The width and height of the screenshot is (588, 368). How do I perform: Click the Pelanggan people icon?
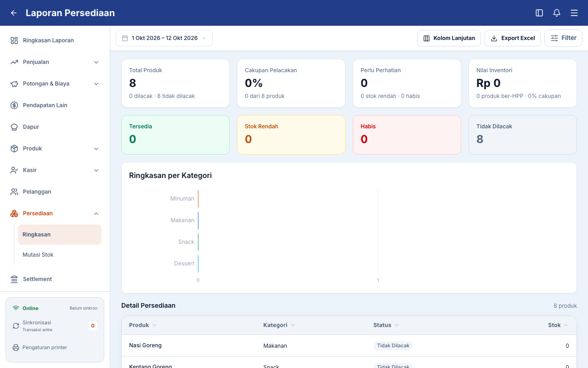pos(14,192)
